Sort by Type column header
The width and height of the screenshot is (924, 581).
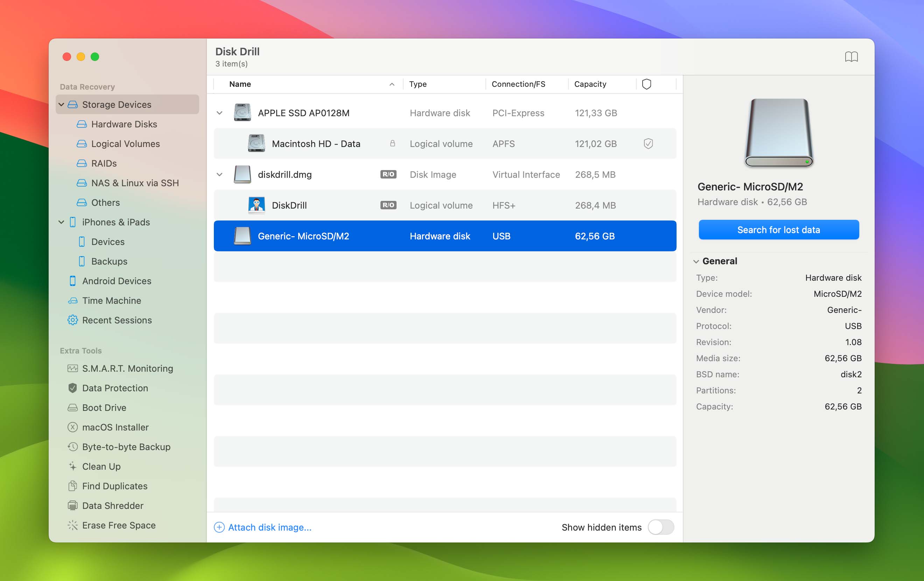[418, 84]
